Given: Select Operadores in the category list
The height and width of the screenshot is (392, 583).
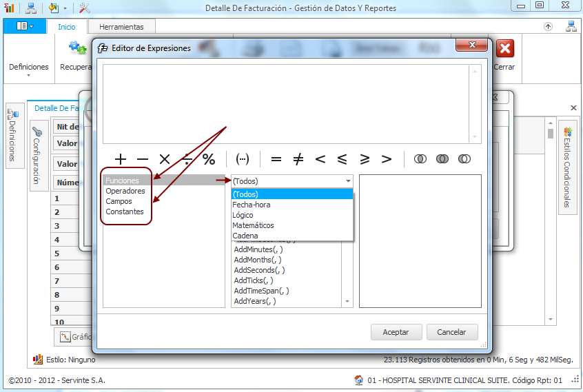Looking at the screenshot, I should click(x=125, y=191).
